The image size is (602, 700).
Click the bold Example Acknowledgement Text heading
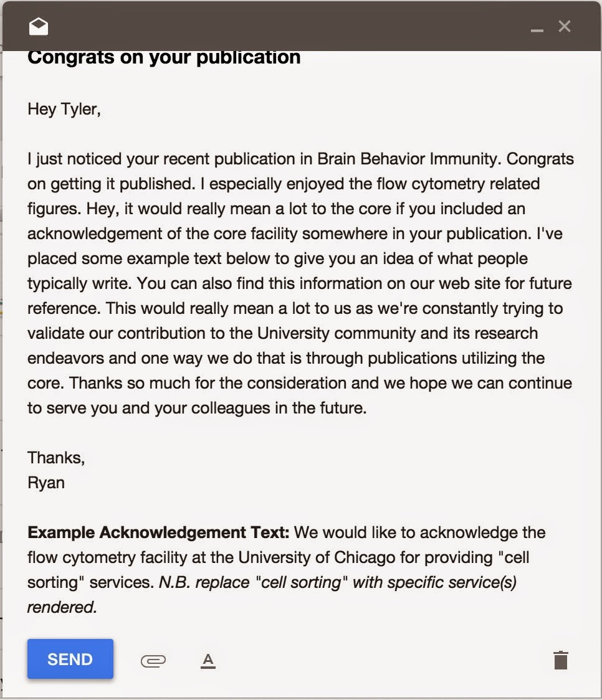[x=158, y=532]
